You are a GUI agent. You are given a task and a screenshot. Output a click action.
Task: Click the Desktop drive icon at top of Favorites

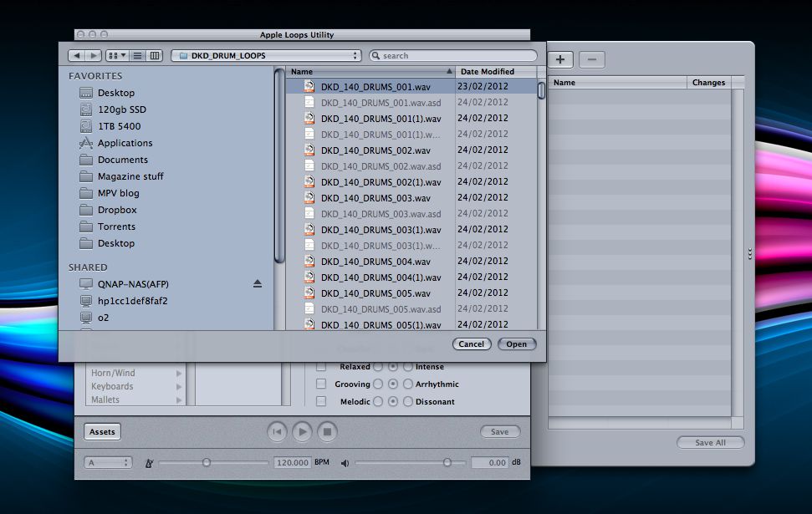(86, 93)
